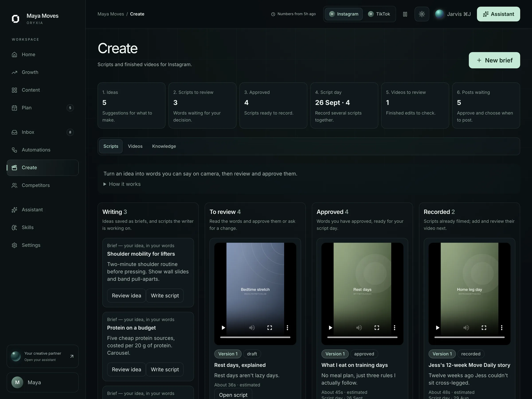Click the Competitors people icon
532x399 pixels.
(14, 186)
